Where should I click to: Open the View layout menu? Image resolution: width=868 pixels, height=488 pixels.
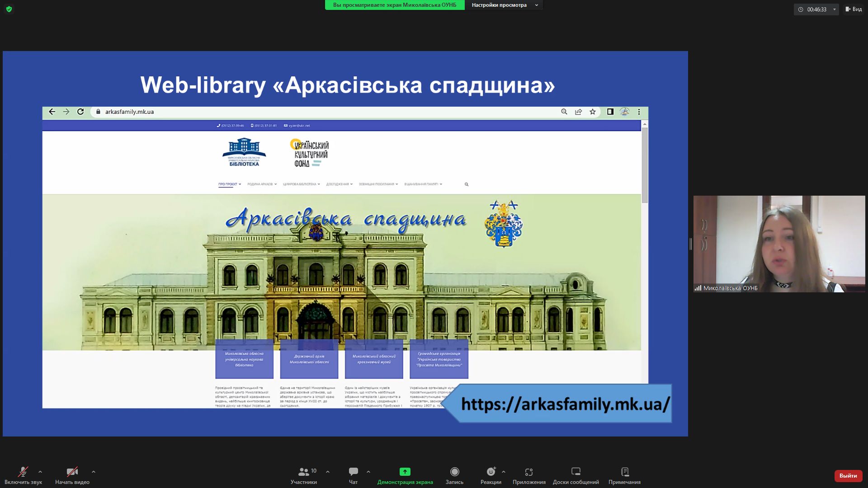[854, 9]
